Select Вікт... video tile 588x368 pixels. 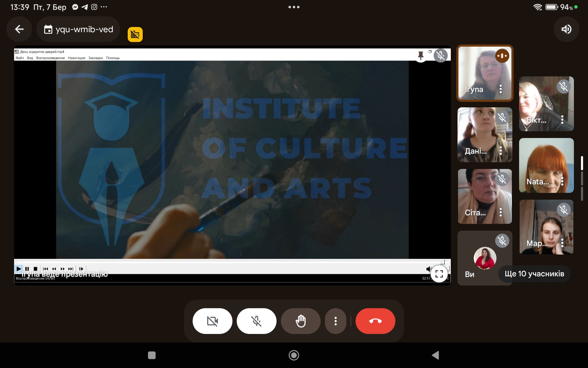(546, 104)
